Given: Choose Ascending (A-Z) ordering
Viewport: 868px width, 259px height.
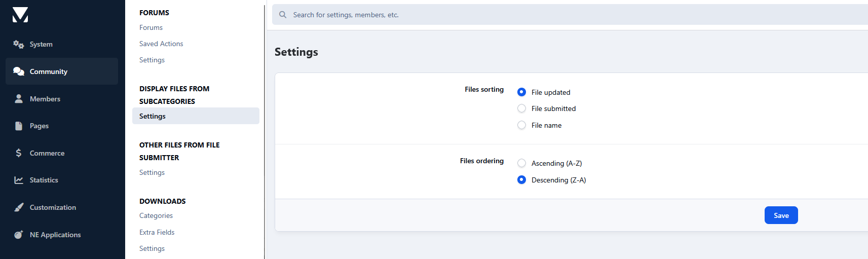Looking at the screenshot, I should [x=521, y=163].
